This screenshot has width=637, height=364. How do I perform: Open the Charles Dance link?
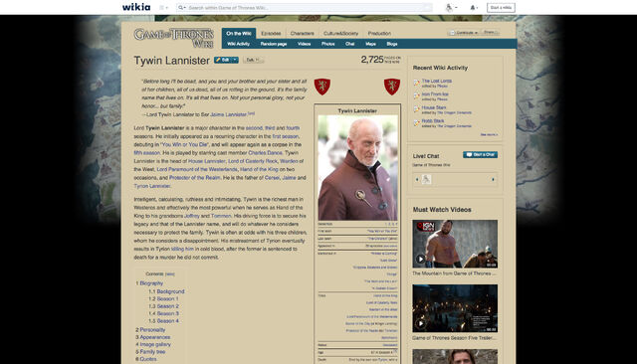tap(265, 153)
